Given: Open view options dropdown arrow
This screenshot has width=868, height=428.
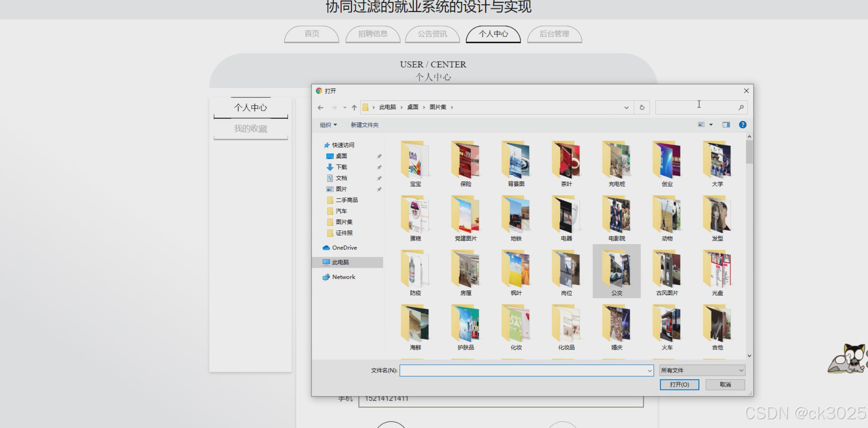Looking at the screenshot, I should click(711, 125).
